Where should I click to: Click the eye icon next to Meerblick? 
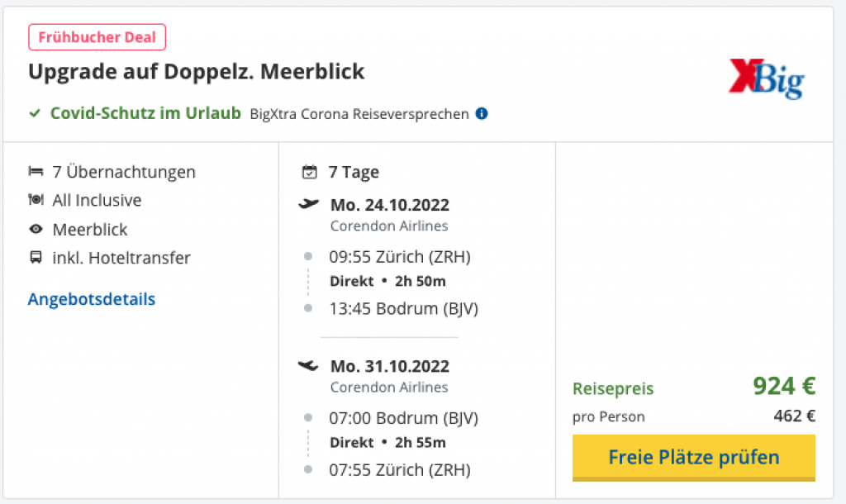click(36, 229)
